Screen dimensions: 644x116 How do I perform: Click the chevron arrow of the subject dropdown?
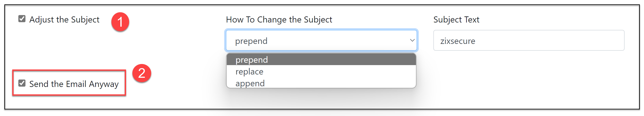coord(412,40)
